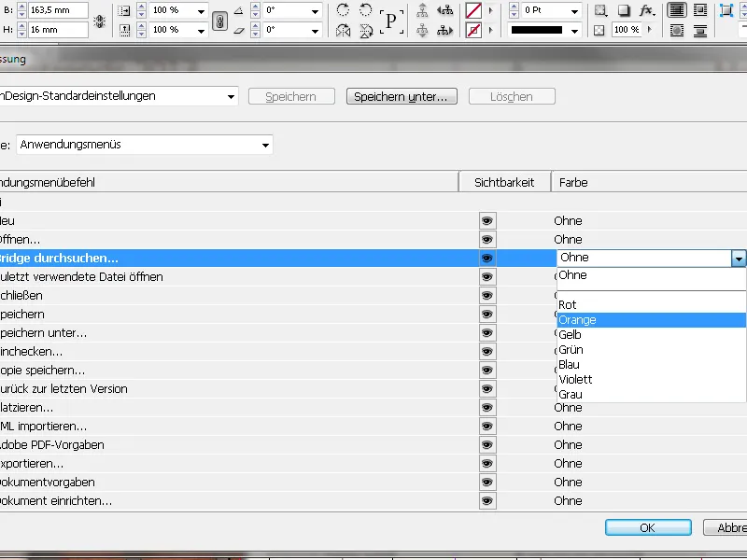Choose Grün from the color list
747x560 pixels.
[x=651, y=349]
